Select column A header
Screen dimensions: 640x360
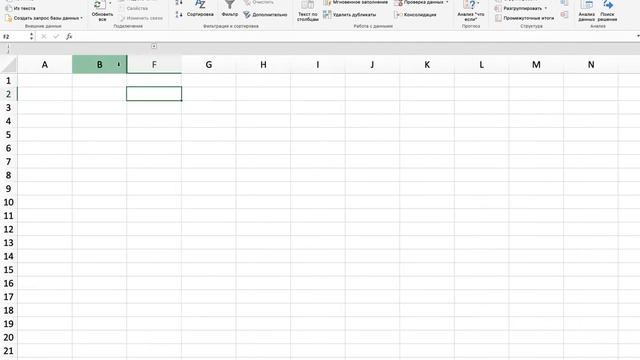coord(44,64)
